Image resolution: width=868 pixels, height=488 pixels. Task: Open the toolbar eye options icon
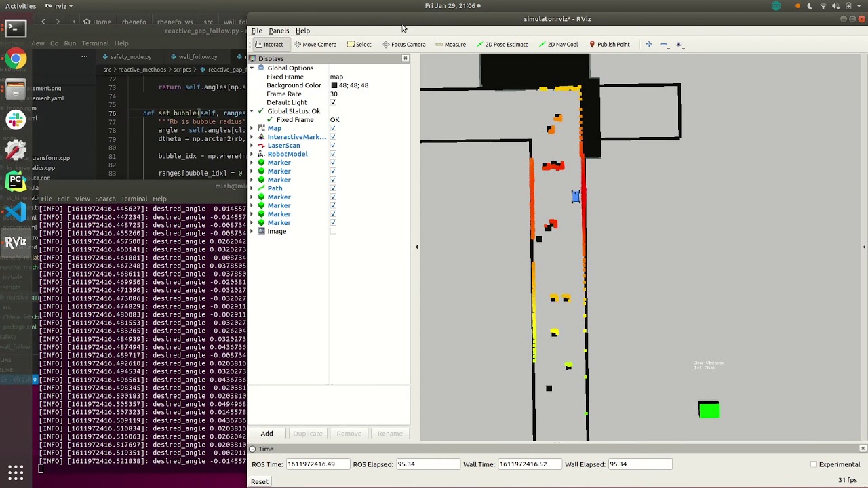click(x=679, y=45)
